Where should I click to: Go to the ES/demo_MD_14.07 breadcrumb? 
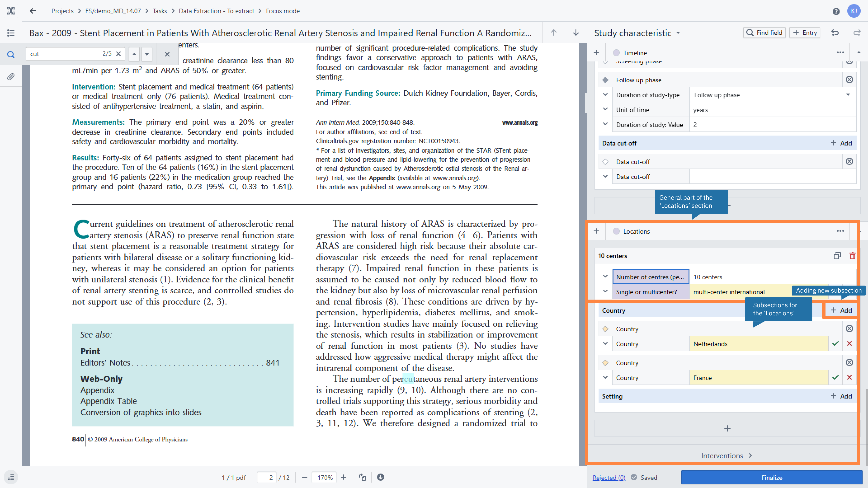tap(113, 11)
